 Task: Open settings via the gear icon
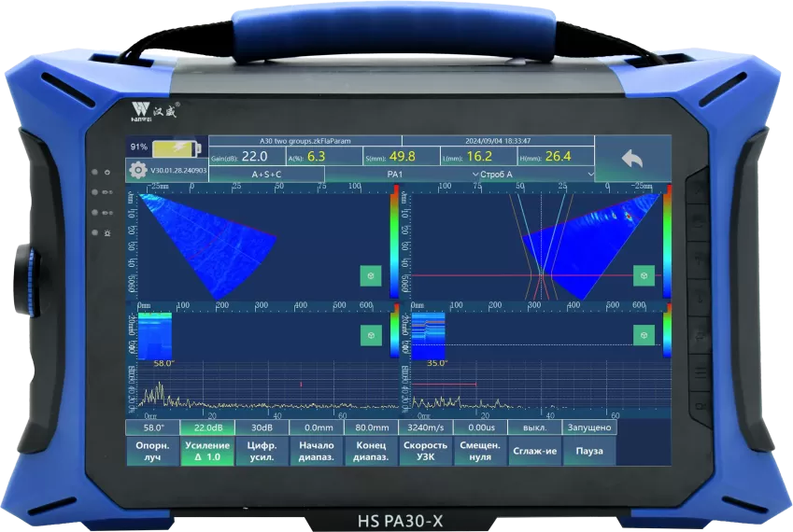click(138, 171)
